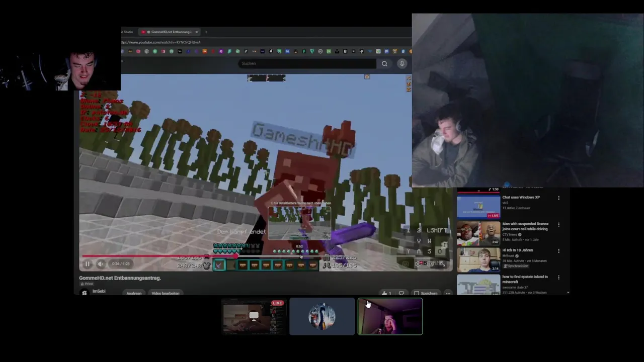
Task: Click Video bearbeiten button
Action: (166, 293)
